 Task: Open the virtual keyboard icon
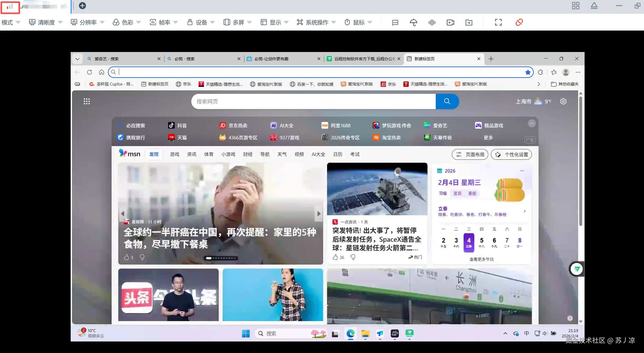(395, 22)
